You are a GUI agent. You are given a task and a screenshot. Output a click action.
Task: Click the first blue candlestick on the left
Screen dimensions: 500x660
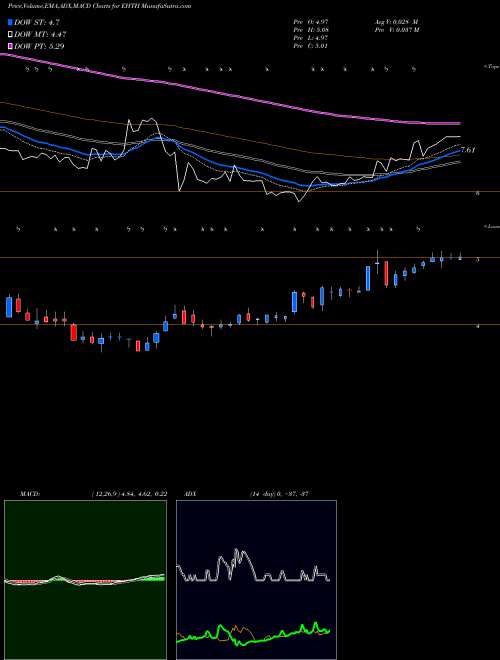[9, 307]
